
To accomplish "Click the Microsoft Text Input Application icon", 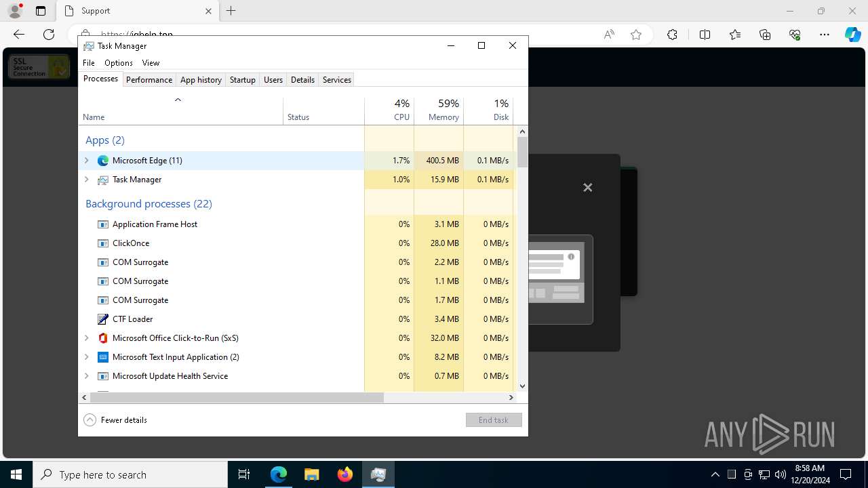I will [103, 357].
